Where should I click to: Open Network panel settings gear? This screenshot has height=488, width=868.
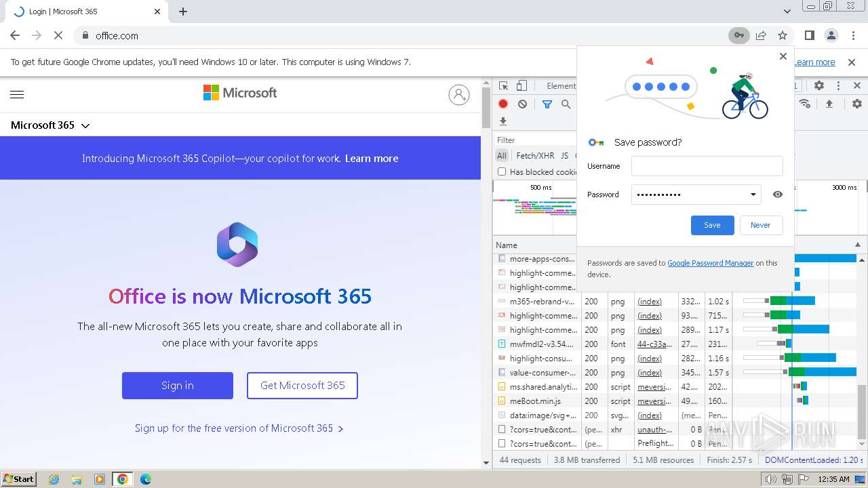pos(857,104)
